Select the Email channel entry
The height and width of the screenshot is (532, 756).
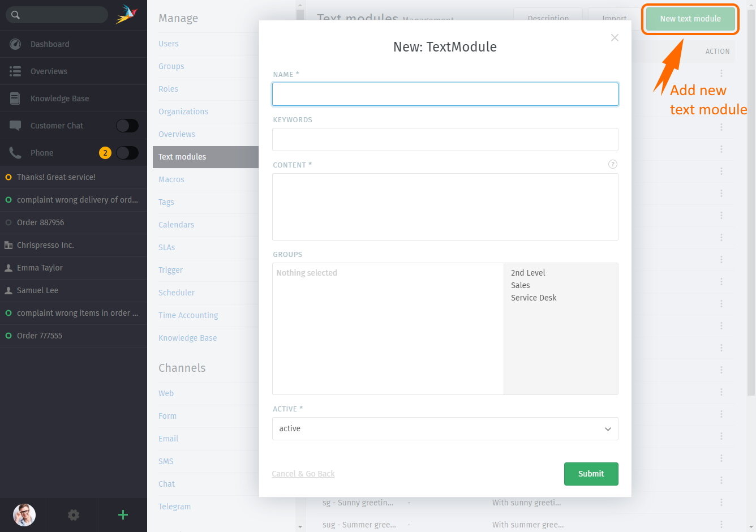point(168,439)
